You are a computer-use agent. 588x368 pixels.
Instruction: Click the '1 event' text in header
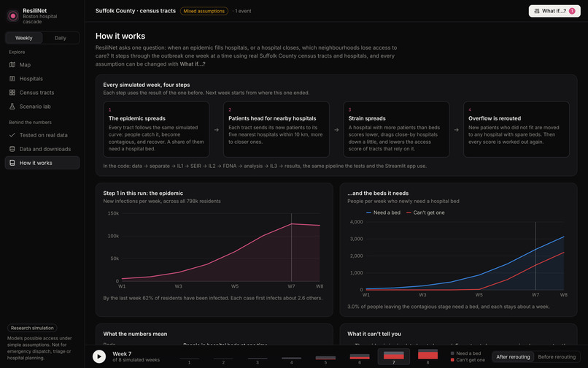[x=243, y=11]
